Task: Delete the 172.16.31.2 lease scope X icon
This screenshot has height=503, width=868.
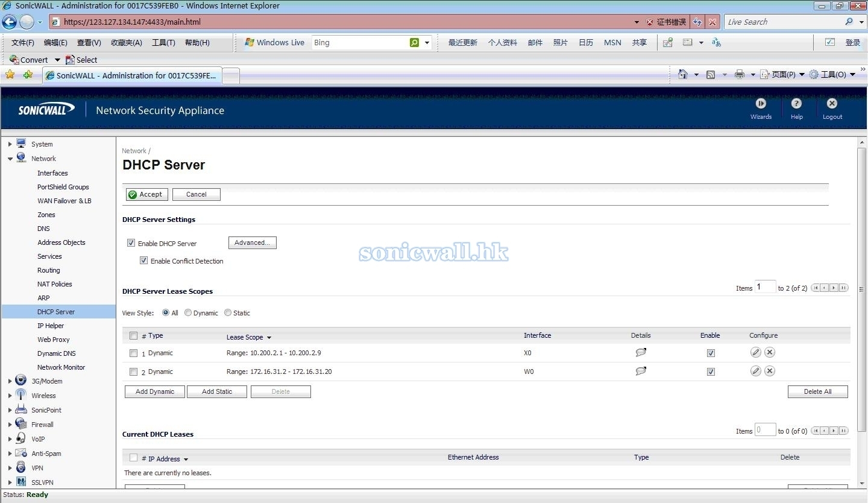Action: tap(770, 372)
